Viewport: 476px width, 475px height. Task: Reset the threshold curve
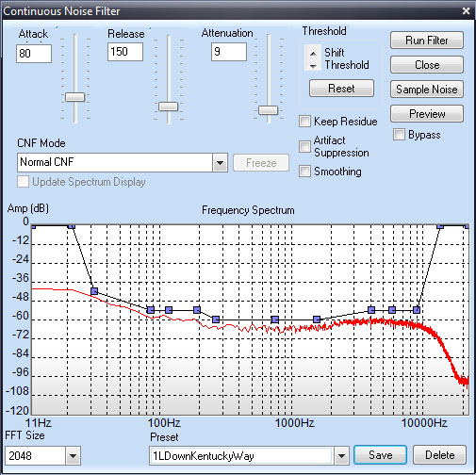[x=341, y=89]
